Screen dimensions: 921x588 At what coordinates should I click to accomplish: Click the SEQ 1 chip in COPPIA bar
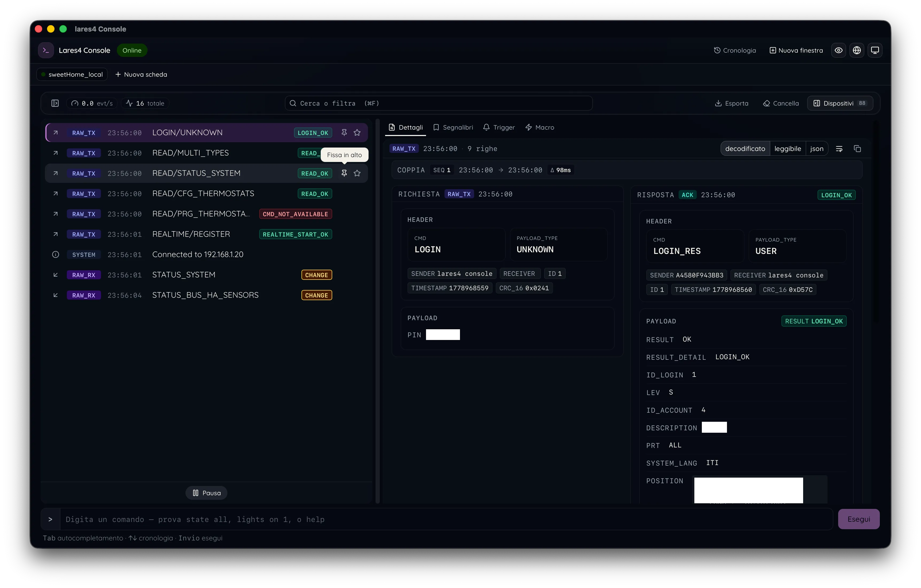(x=442, y=170)
